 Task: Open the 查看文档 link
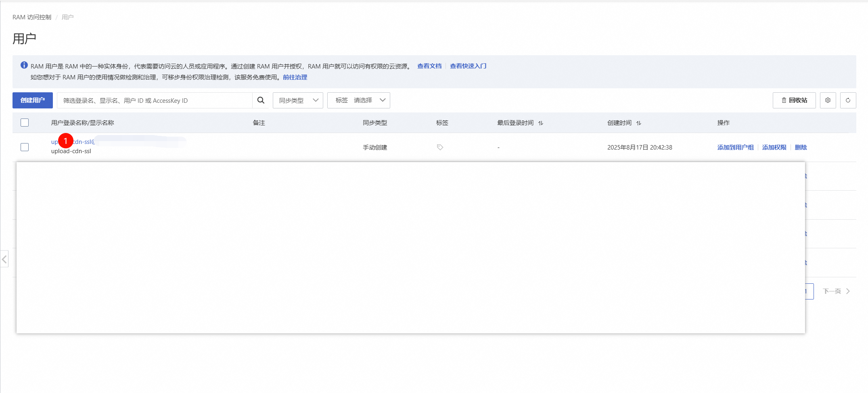[429, 66]
